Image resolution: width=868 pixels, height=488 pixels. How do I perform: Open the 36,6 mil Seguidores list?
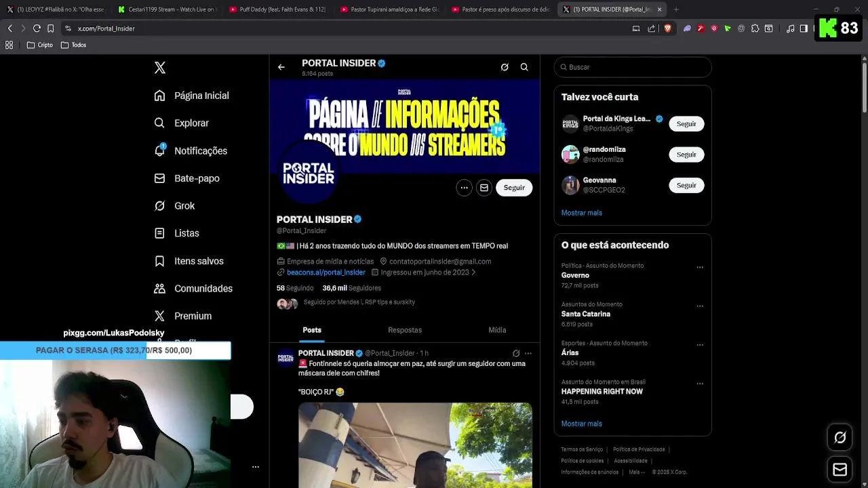[351, 288]
